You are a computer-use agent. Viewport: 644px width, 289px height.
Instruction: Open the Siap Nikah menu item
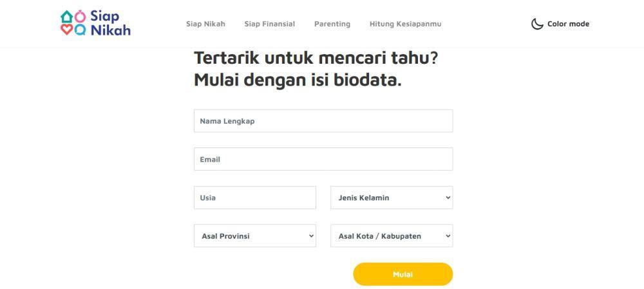tap(205, 24)
